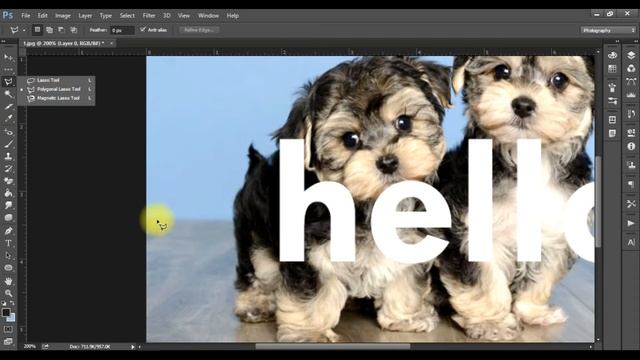Open the Channels panel icon
The width and height of the screenshot is (640, 360).
pyautogui.click(x=631, y=69)
